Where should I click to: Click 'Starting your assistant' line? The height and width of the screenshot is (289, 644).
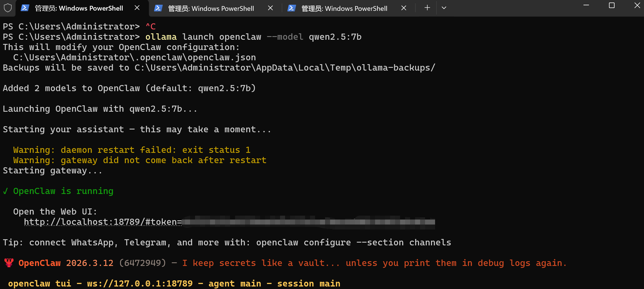[x=137, y=129]
